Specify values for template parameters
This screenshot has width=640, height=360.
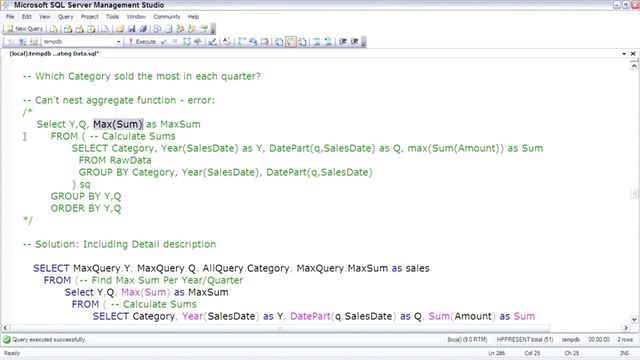coord(227,42)
